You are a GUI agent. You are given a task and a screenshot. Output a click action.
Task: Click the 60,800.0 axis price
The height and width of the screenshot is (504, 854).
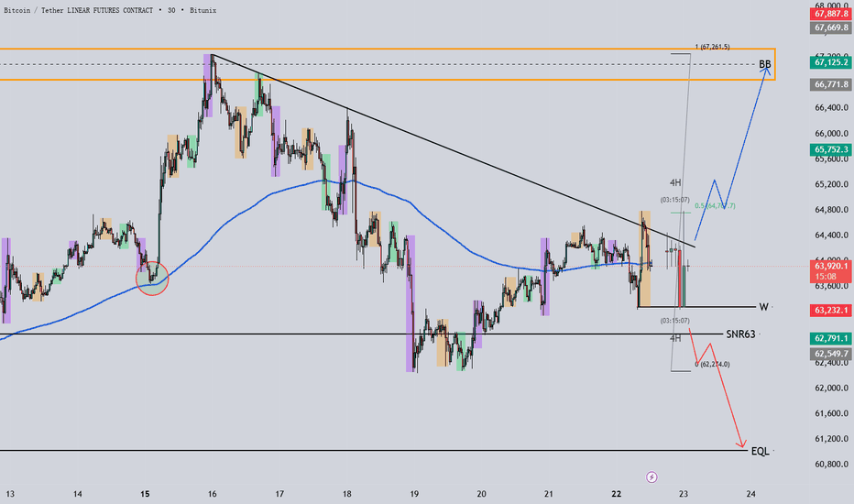pyautogui.click(x=832, y=465)
